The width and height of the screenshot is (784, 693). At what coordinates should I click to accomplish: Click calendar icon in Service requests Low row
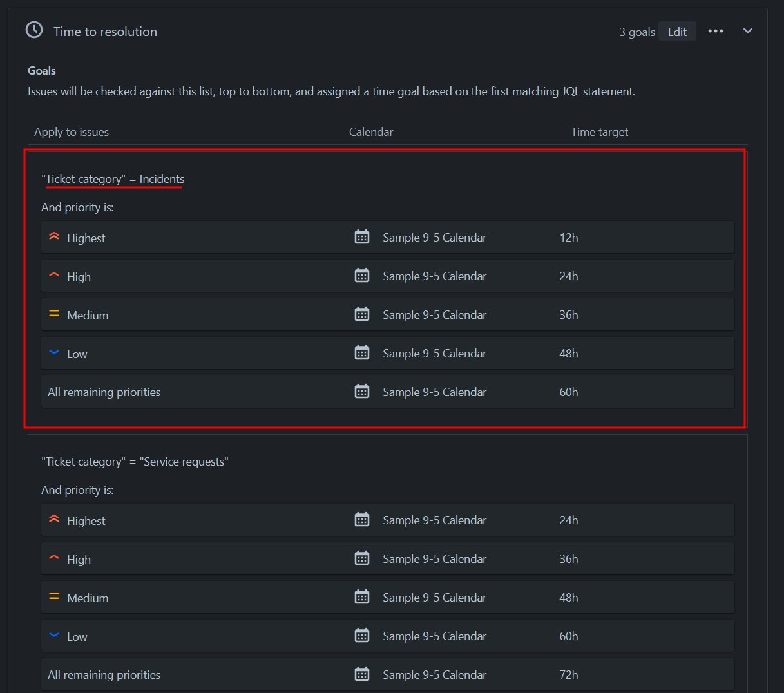coord(362,636)
